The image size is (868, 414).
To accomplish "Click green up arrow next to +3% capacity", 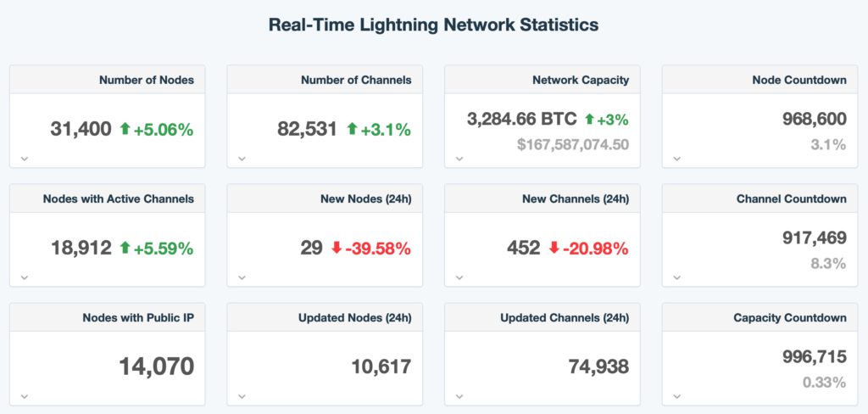I will pyautogui.click(x=589, y=119).
